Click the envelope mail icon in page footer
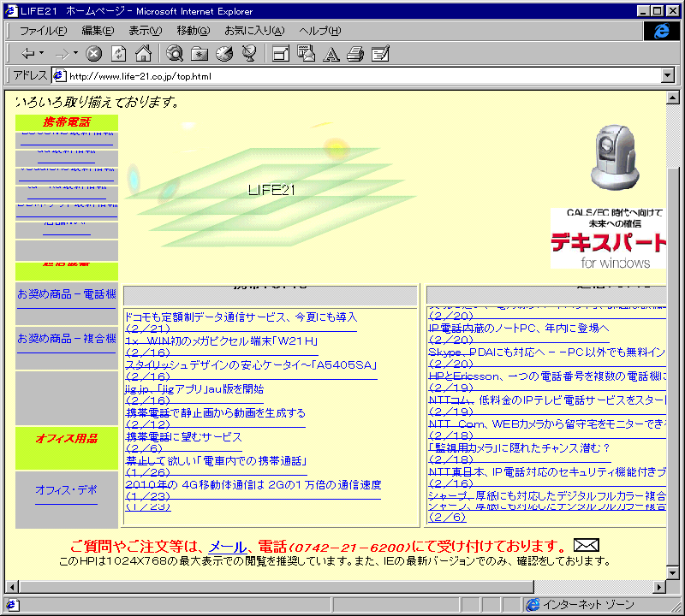 586,545
